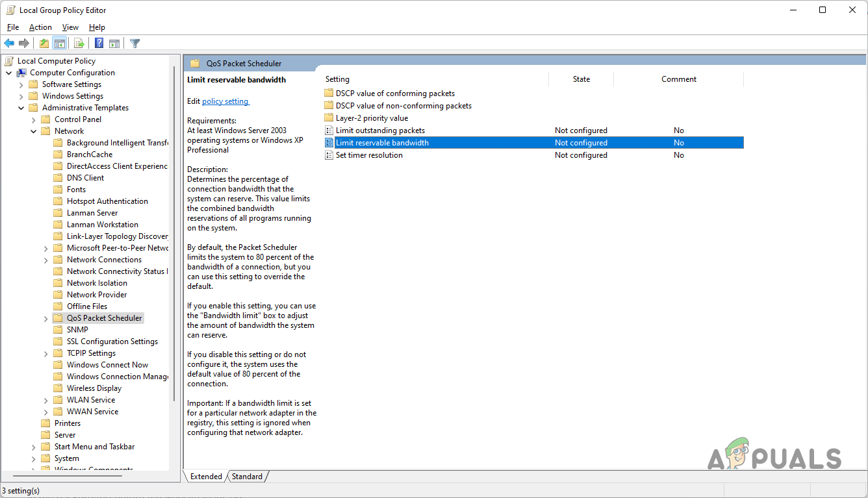Image resolution: width=868 pixels, height=498 pixels.
Task: Open the policy setting link
Action: click(225, 101)
